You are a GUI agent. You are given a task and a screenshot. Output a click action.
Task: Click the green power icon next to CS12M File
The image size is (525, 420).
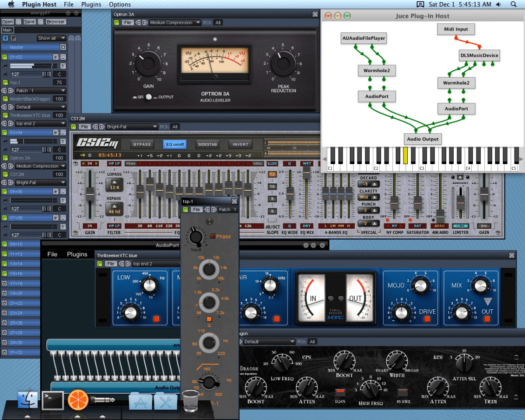tap(74, 126)
